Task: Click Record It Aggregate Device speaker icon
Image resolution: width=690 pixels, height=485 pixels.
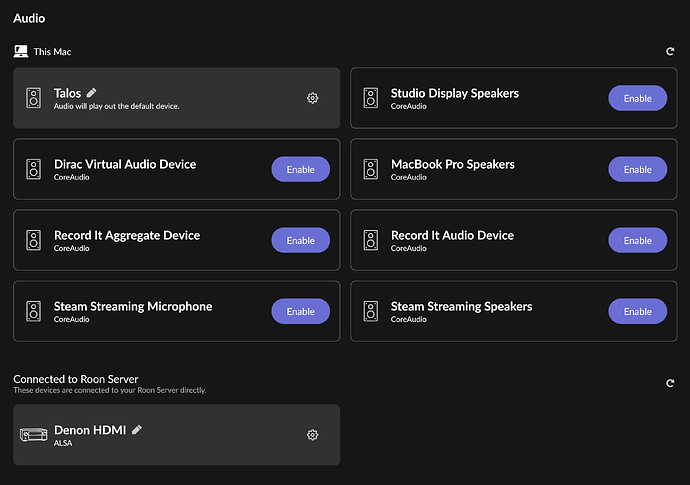Action: point(34,240)
